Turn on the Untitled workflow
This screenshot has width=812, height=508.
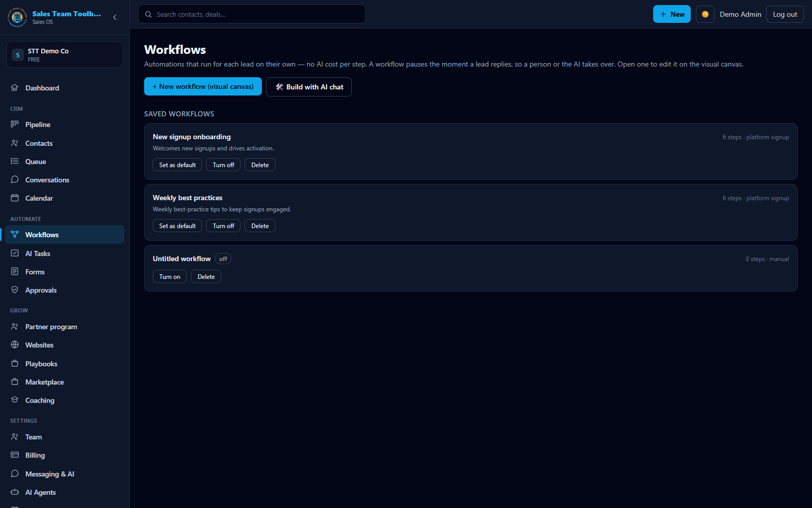click(x=170, y=276)
